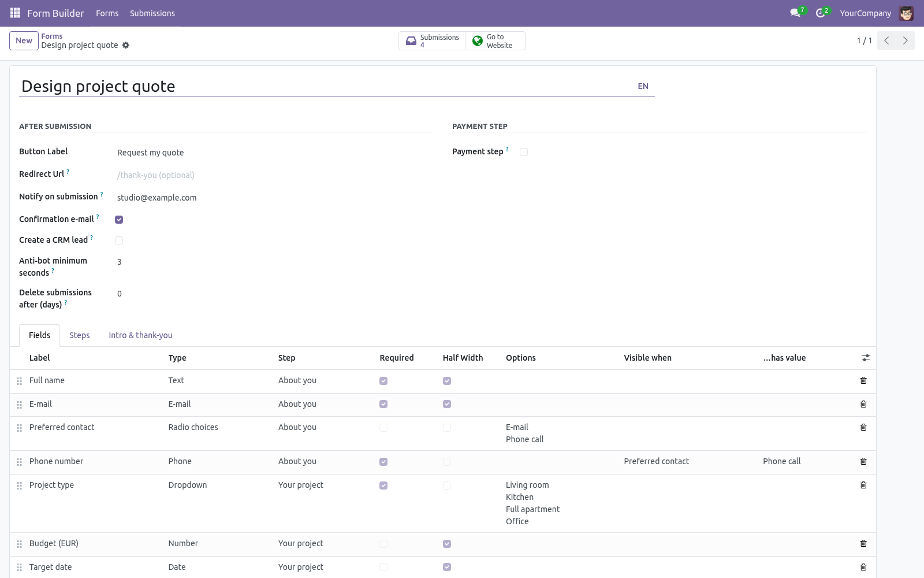Viewport: 924px width, 578px height.
Task: Open Step selector for Full name row
Action: (x=323, y=380)
